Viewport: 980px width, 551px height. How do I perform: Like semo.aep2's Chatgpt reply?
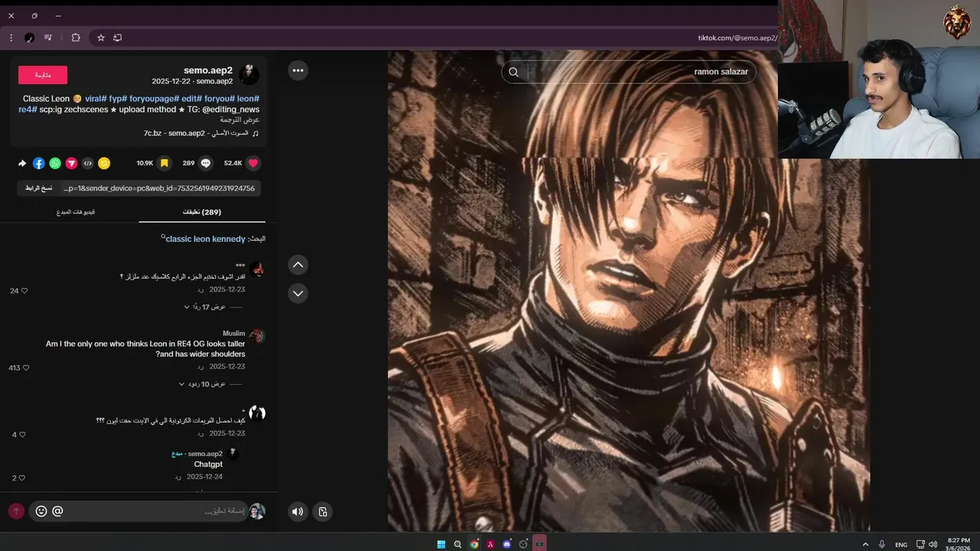22,478
